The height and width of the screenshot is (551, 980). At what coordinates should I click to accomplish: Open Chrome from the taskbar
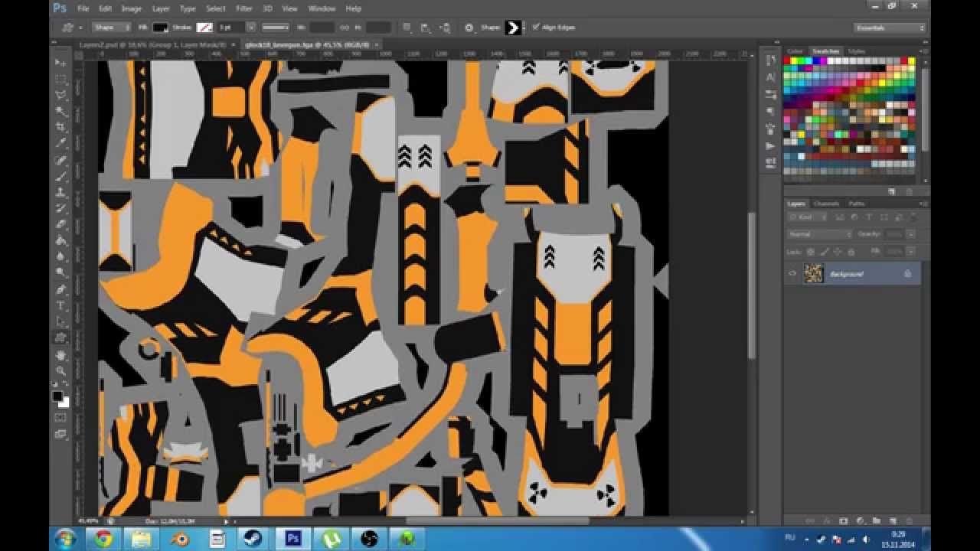(103, 538)
